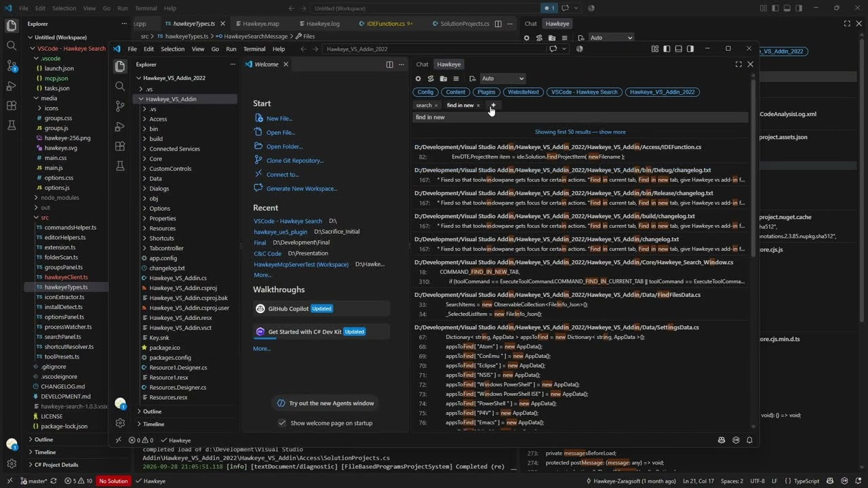This screenshot has width=868, height=488.
Task: Open Source Control in front window activity bar
Action: click(120, 106)
